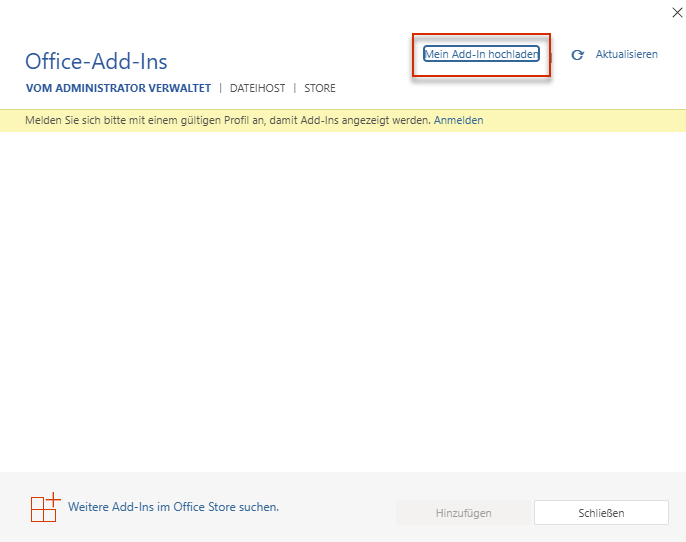This screenshot has width=686, height=542.
Task: Click the Schließen button
Action: point(601,513)
